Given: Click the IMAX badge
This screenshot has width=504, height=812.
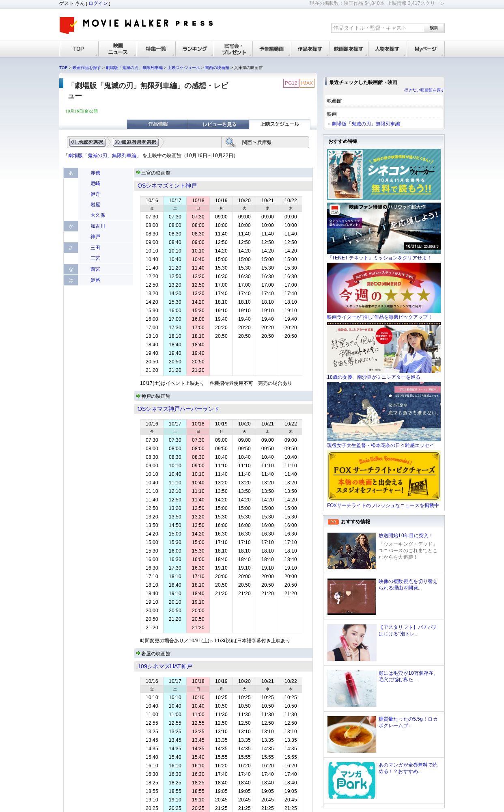Looking at the screenshot, I should 307,83.
